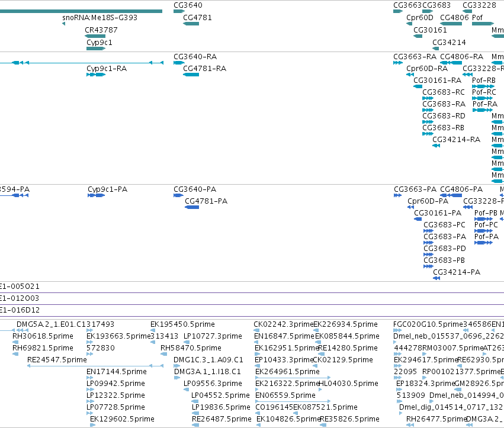This screenshot has width=504, height=428.
Task: Select the CG30161-RA transcript
Action: tap(418, 86)
